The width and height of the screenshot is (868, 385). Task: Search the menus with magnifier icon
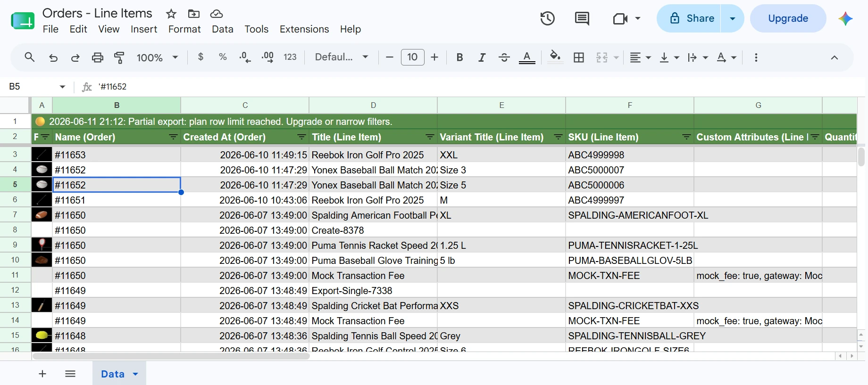coord(29,57)
